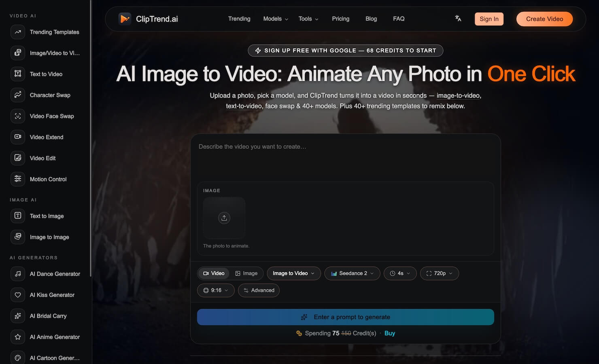
Task: Click the Enter a prompt to generate button
Action: pos(346,317)
